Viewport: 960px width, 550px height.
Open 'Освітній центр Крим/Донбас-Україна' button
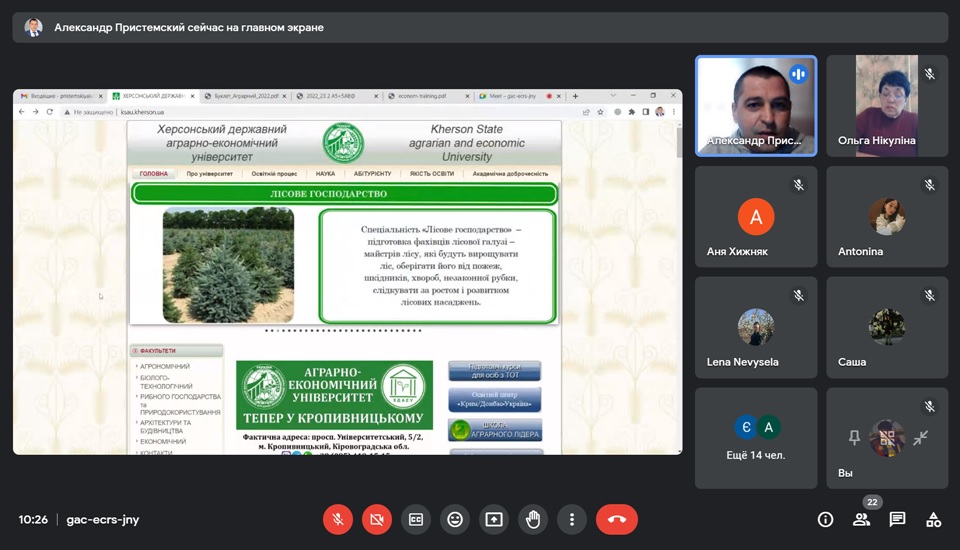(x=495, y=400)
